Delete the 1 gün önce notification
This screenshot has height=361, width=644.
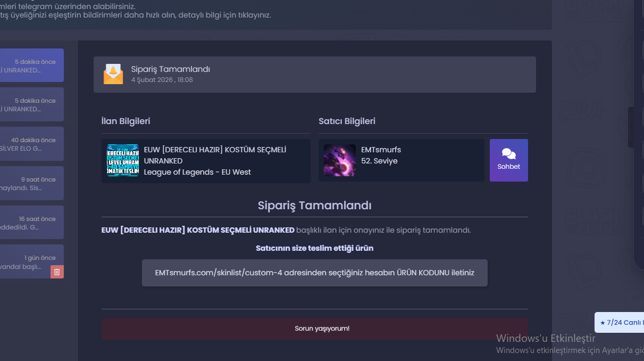point(57,272)
